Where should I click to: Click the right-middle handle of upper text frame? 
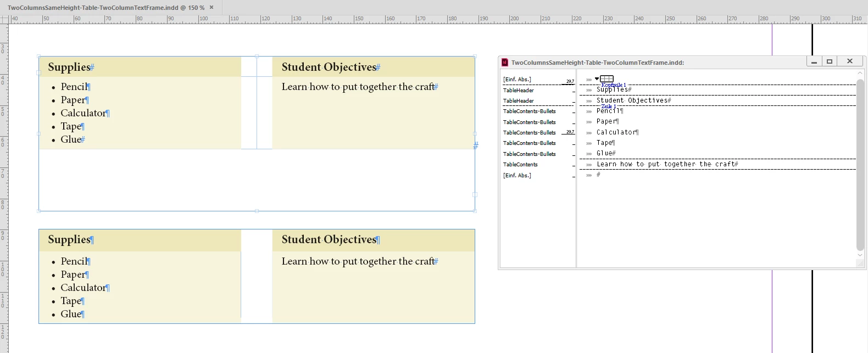[x=475, y=133]
